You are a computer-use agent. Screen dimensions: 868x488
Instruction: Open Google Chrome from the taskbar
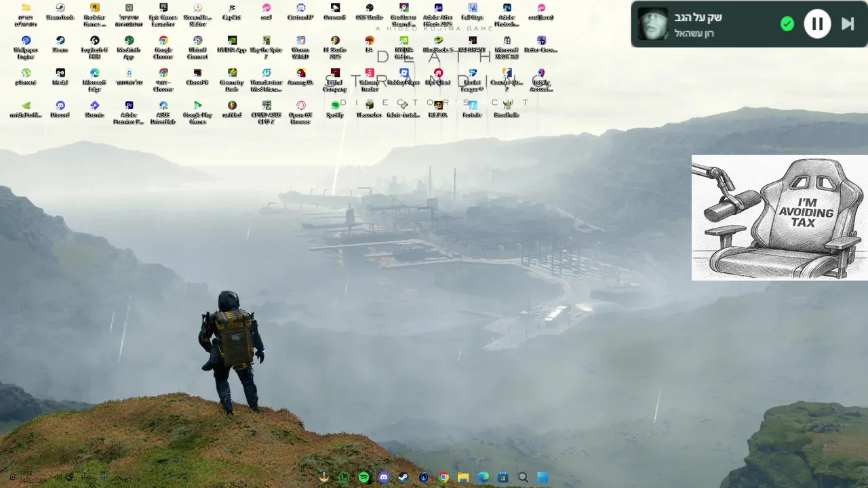443,477
